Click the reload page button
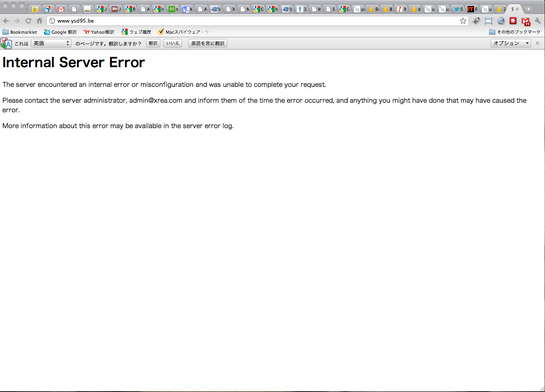 28,21
